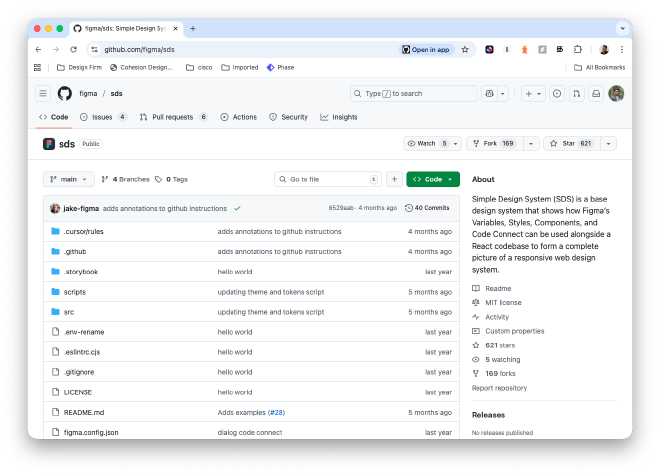Switch to the Security tab

pyautogui.click(x=288, y=117)
